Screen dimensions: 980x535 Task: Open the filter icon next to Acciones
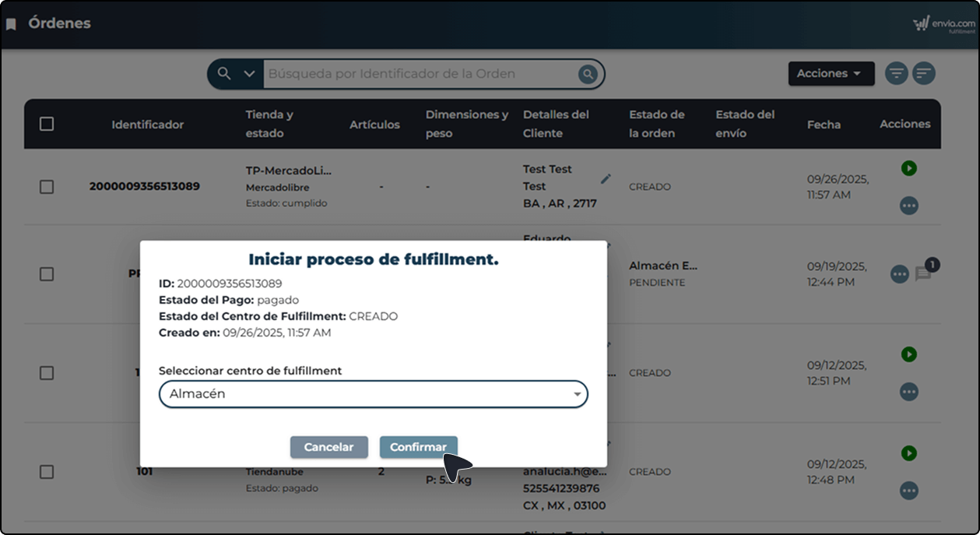[896, 74]
